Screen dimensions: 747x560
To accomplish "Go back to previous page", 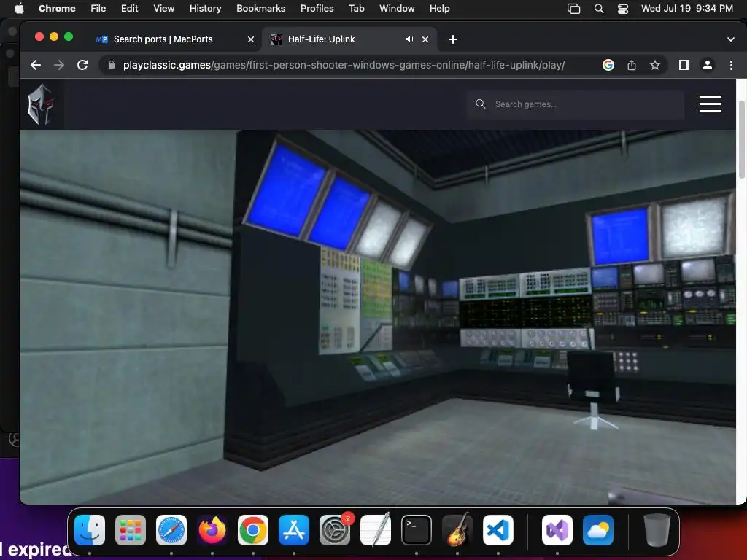I will (36, 65).
